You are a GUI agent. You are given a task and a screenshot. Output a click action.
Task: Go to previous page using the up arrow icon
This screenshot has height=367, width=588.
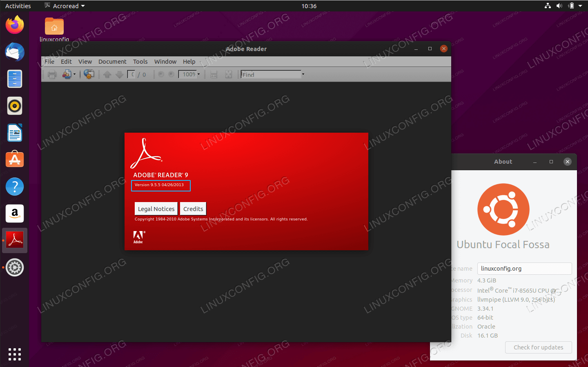(x=107, y=74)
